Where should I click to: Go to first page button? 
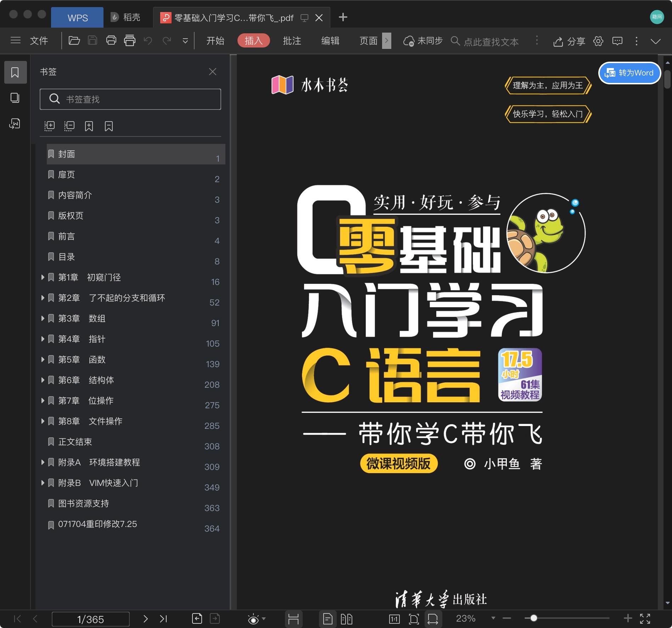17,619
